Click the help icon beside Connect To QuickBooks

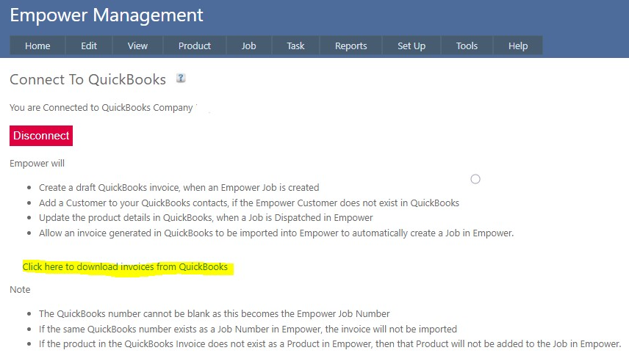click(x=181, y=78)
